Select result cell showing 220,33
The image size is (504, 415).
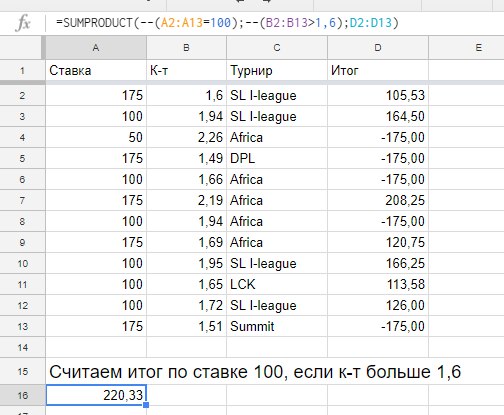coord(96,396)
